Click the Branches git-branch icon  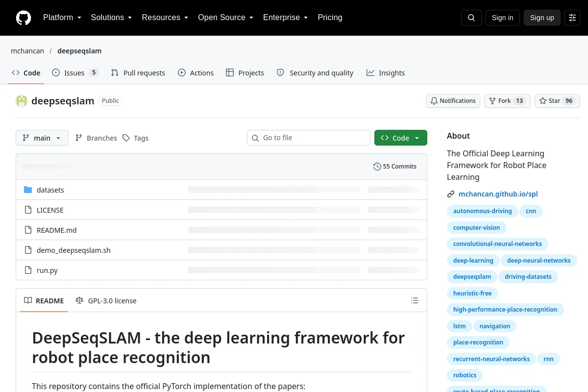(x=79, y=138)
